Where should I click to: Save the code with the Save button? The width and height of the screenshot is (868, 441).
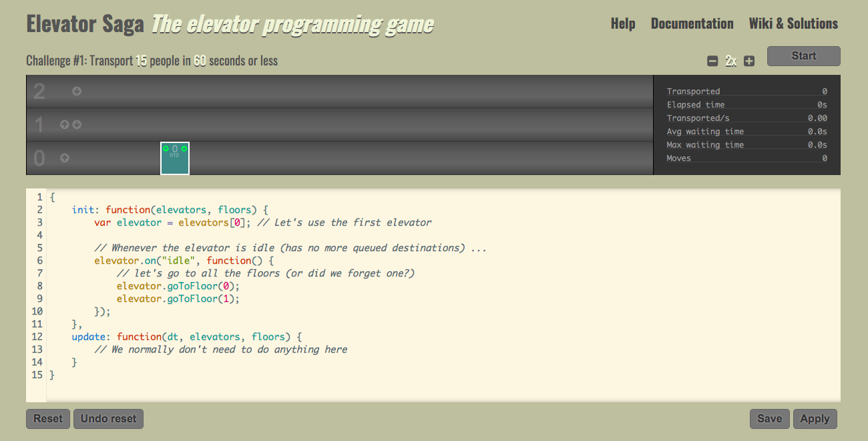pyautogui.click(x=769, y=419)
